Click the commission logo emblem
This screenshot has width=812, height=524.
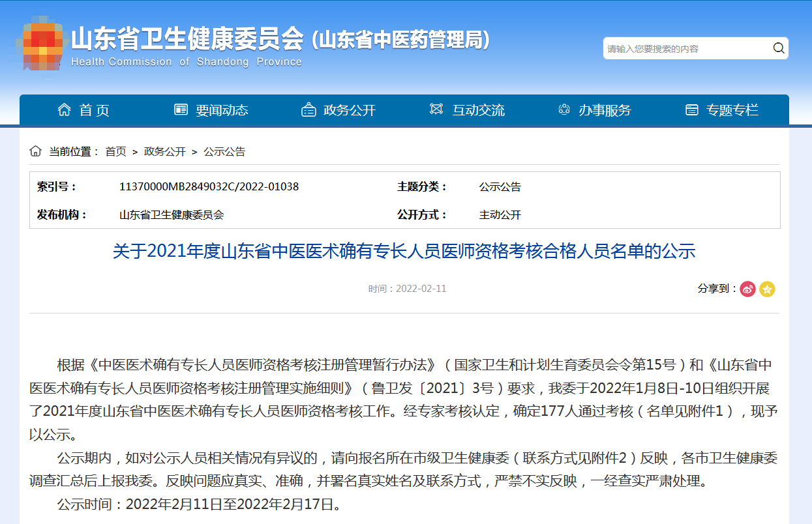tap(42, 44)
